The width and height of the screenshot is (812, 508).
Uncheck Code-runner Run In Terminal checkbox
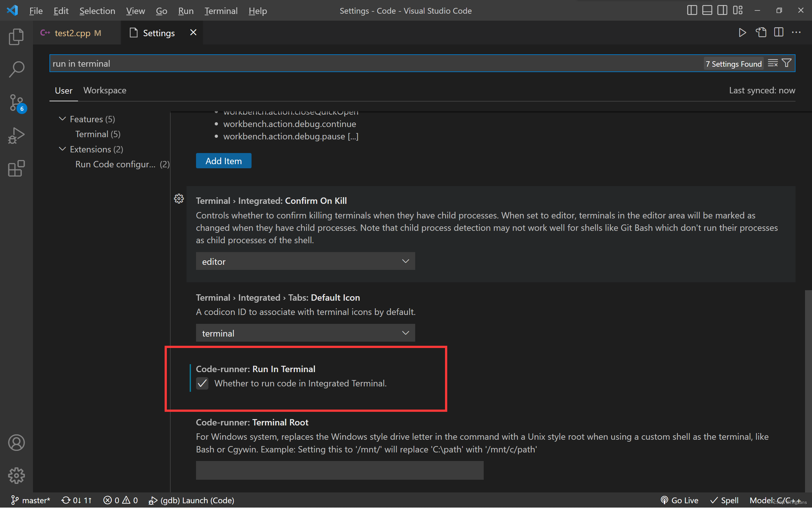point(202,383)
